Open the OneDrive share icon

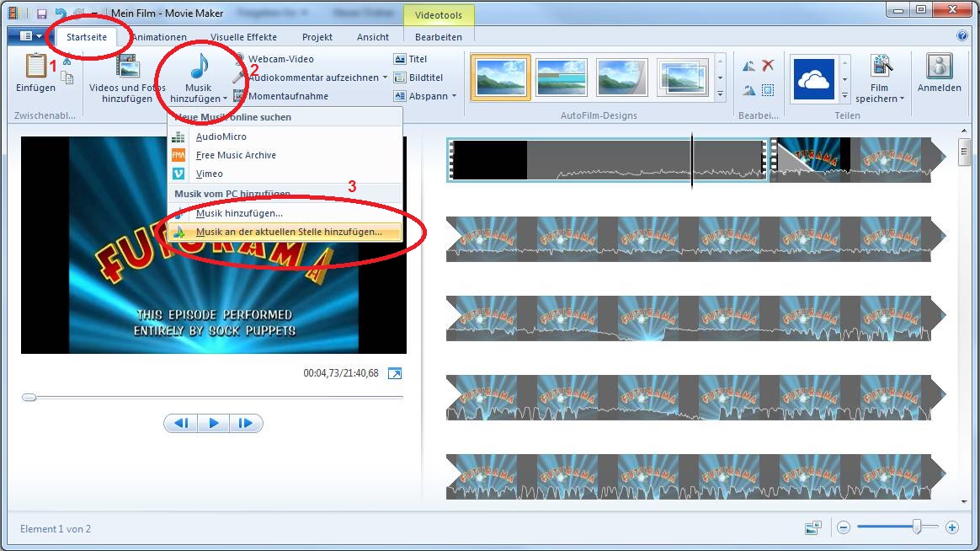click(x=813, y=79)
